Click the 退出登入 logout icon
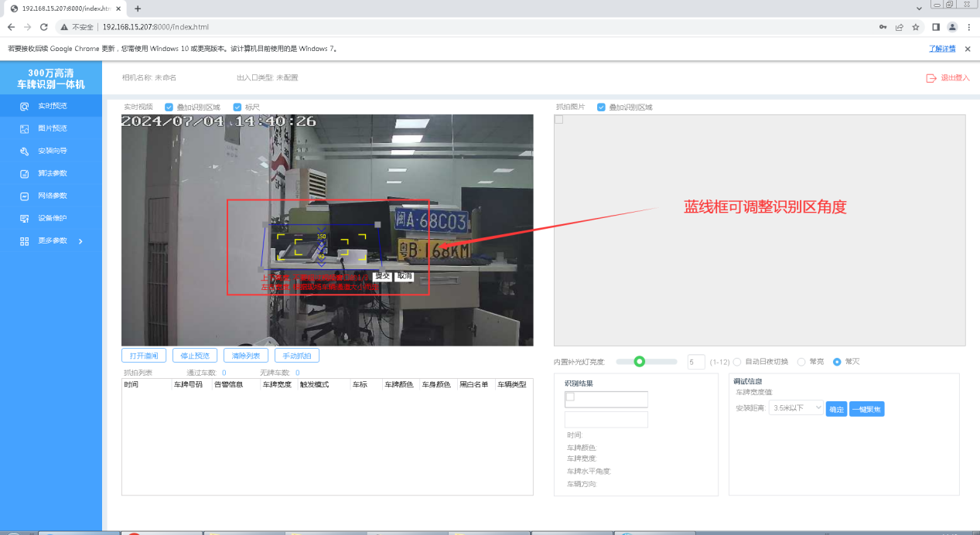Image resolution: width=980 pixels, height=535 pixels. tap(931, 78)
